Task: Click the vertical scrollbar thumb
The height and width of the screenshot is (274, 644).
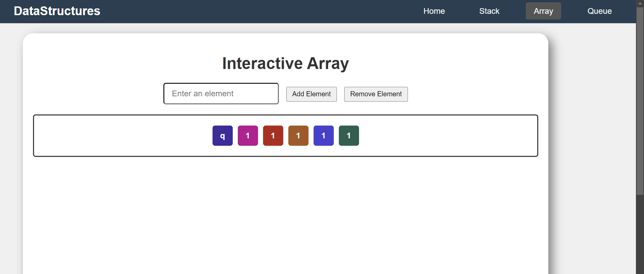Action: (x=640, y=101)
